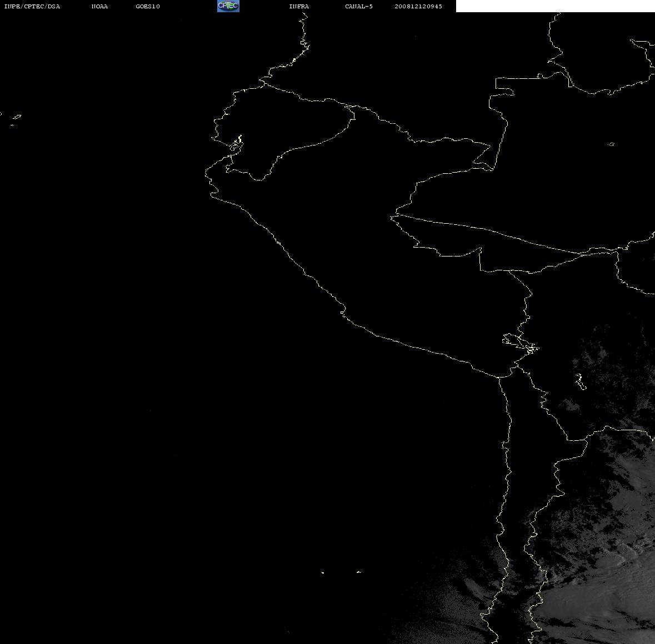This screenshot has height=644, width=655.
Task: Click the CANAL-5 header label
Action: click(359, 6)
